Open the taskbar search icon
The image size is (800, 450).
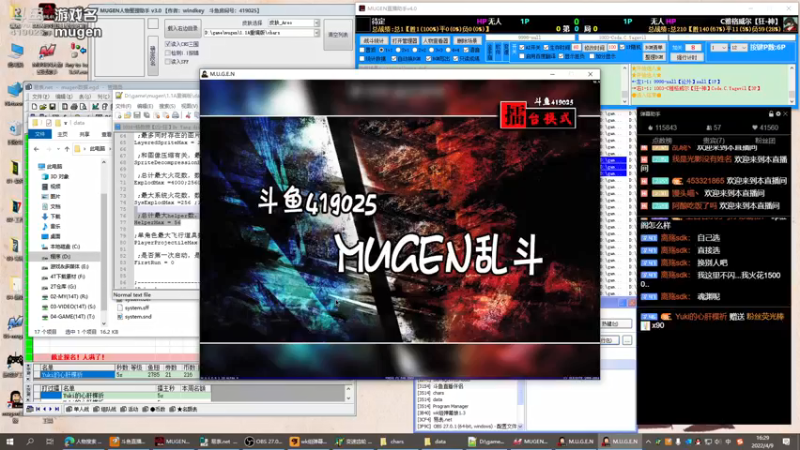click(30, 441)
